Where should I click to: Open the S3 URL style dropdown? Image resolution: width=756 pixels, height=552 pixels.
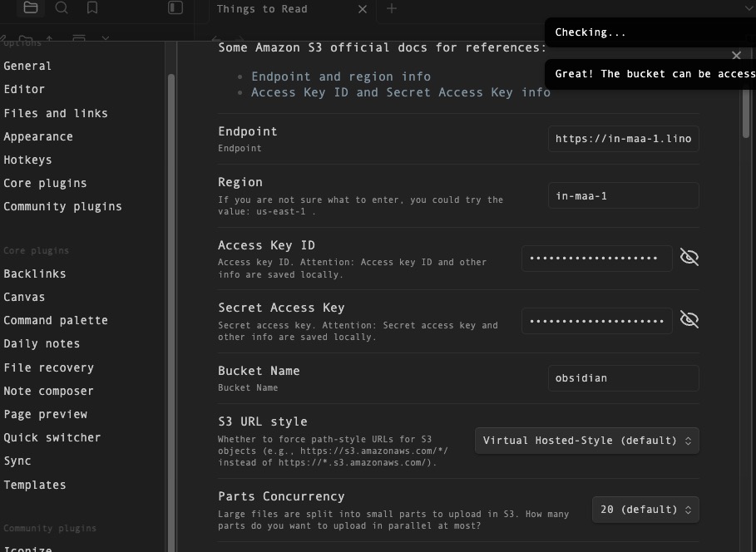586,441
